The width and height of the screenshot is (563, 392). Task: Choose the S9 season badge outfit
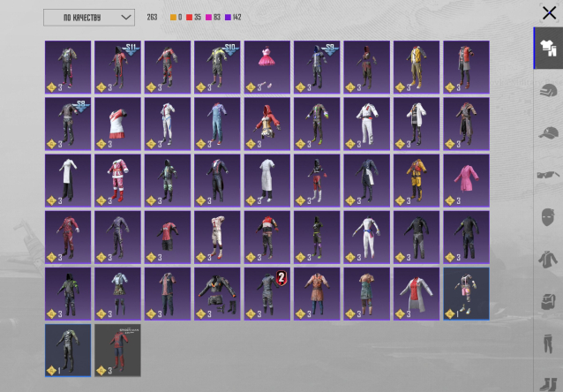316,67
